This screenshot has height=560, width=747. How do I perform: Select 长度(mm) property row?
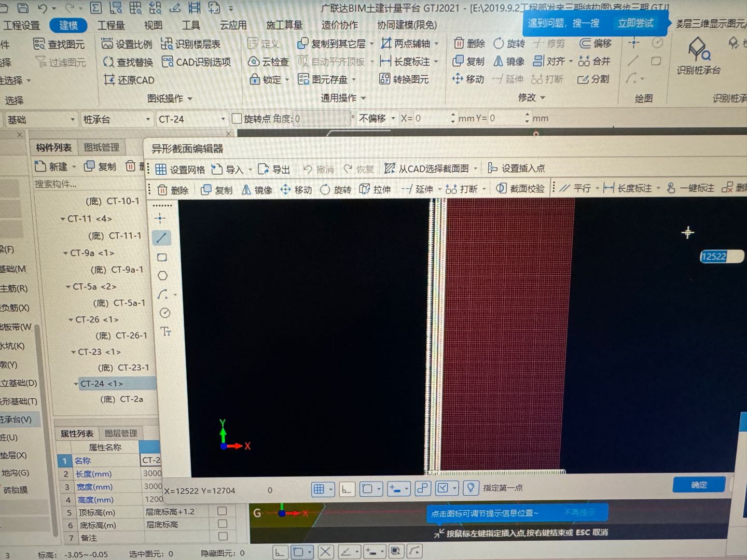tap(109, 473)
